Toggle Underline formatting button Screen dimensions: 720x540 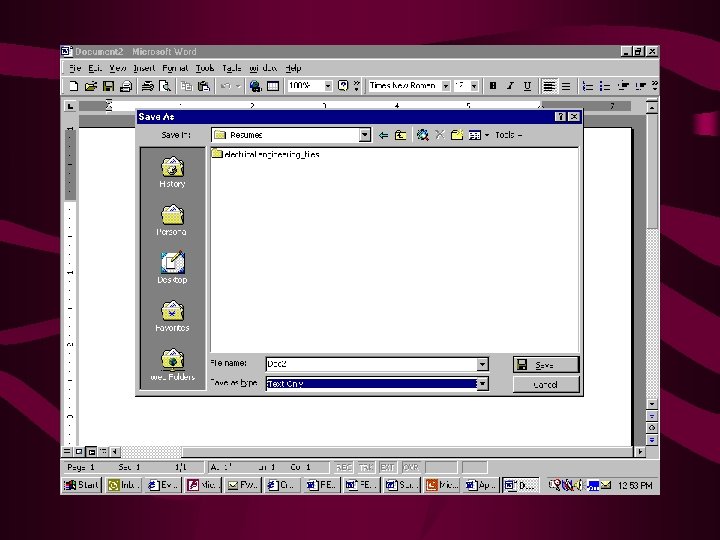point(527,86)
